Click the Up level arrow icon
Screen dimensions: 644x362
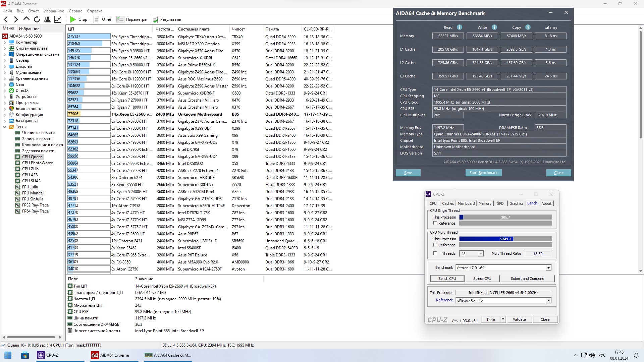pyautogui.click(x=26, y=19)
